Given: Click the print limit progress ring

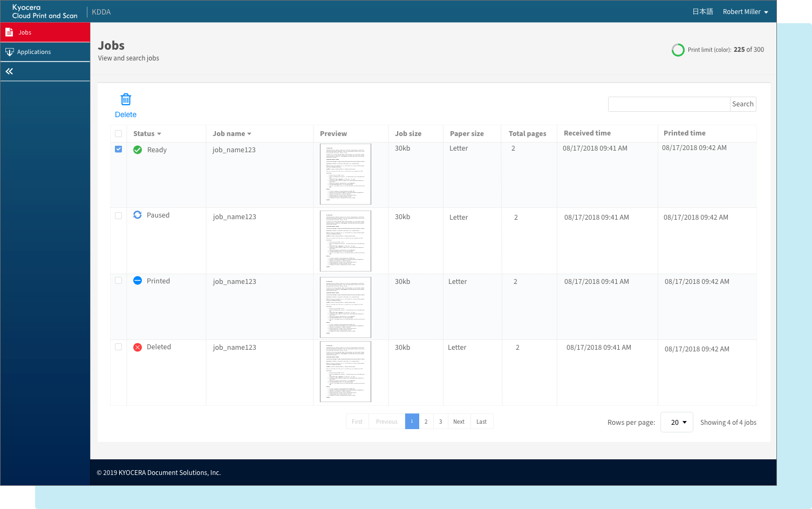Looking at the screenshot, I should point(678,50).
